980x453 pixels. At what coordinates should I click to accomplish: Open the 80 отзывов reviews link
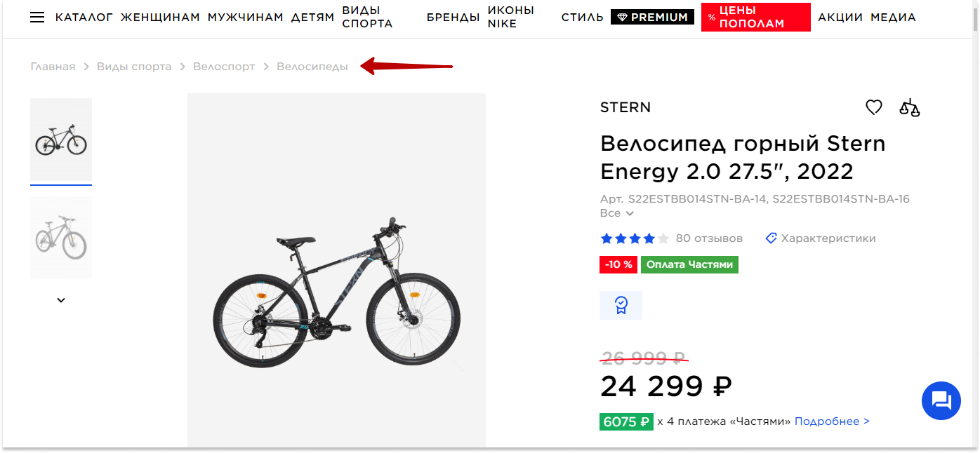coord(709,238)
